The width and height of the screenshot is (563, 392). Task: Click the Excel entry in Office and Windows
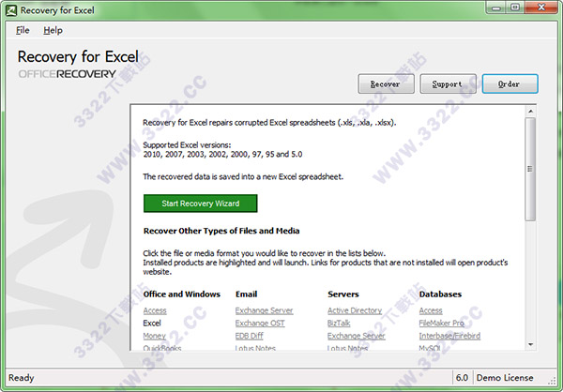(152, 324)
